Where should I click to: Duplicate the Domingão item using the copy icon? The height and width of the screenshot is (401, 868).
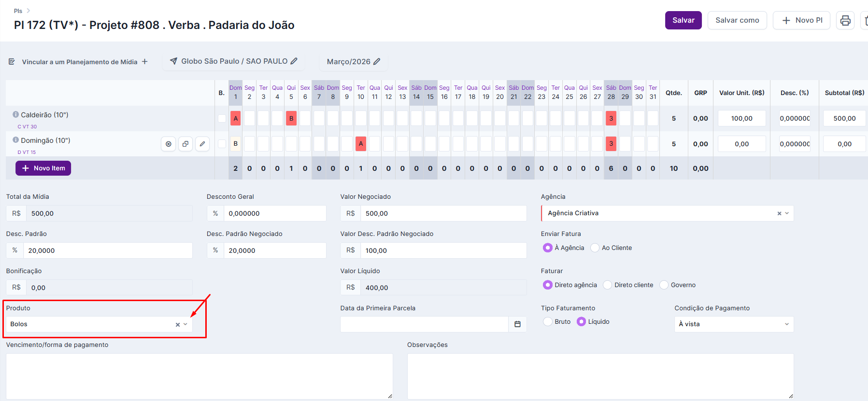click(185, 144)
